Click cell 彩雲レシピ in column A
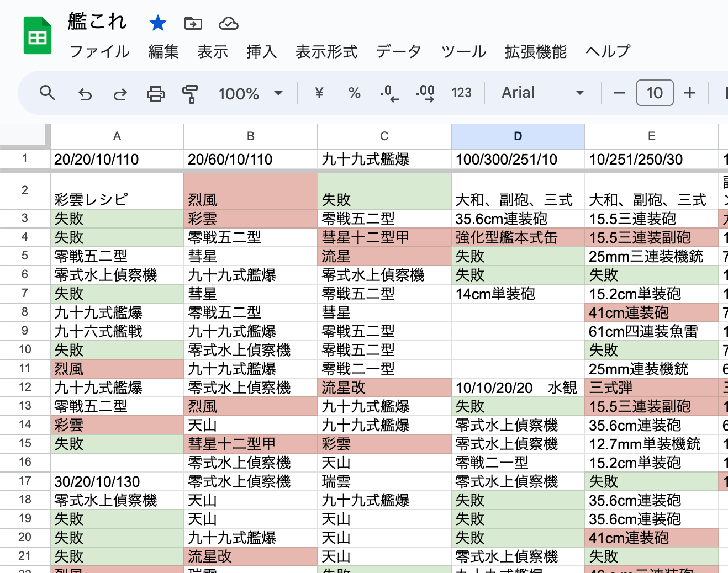This screenshot has width=728, height=573. click(x=117, y=192)
